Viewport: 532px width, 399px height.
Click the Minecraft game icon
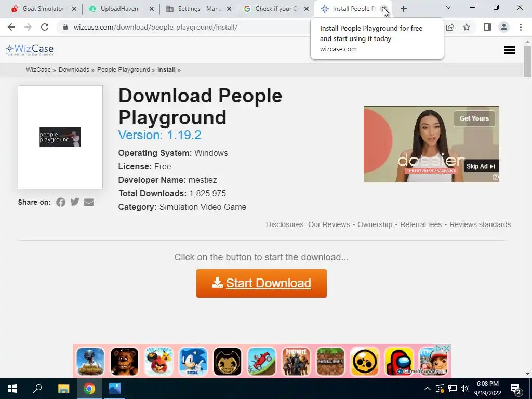[x=330, y=362]
